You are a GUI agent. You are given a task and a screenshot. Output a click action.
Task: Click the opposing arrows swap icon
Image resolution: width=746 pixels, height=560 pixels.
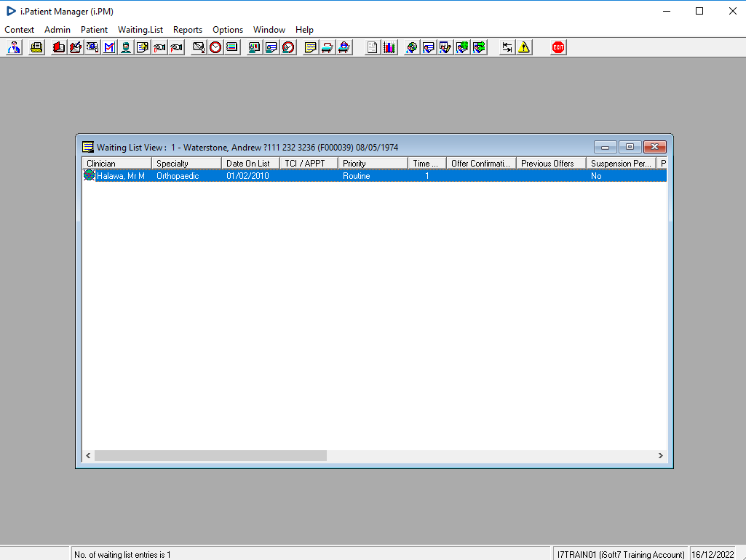[x=507, y=47]
